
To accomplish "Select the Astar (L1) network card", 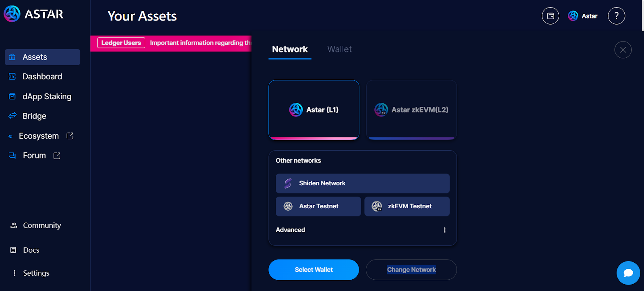I will coord(314,110).
